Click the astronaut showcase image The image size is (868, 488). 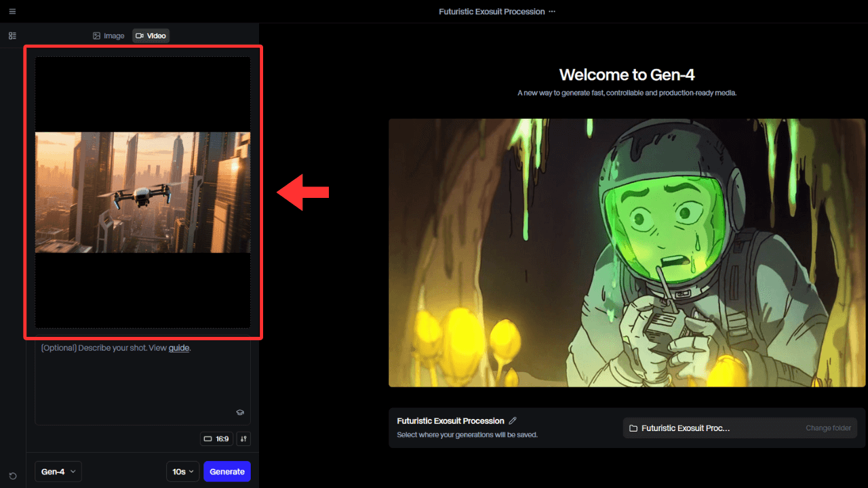coord(627,253)
